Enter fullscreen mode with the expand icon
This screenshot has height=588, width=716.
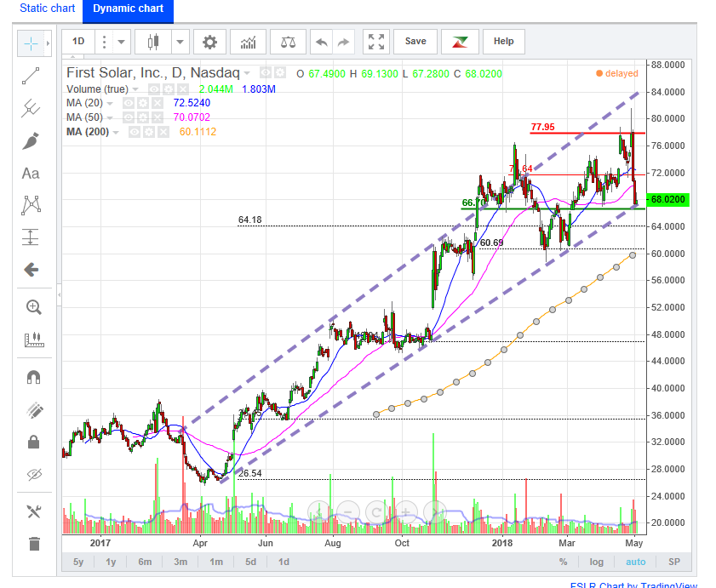point(375,42)
